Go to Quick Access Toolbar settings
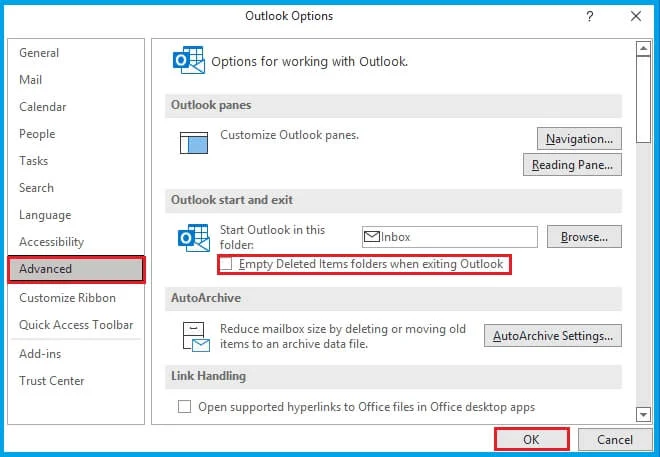The width and height of the screenshot is (660, 457). click(x=76, y=325)
